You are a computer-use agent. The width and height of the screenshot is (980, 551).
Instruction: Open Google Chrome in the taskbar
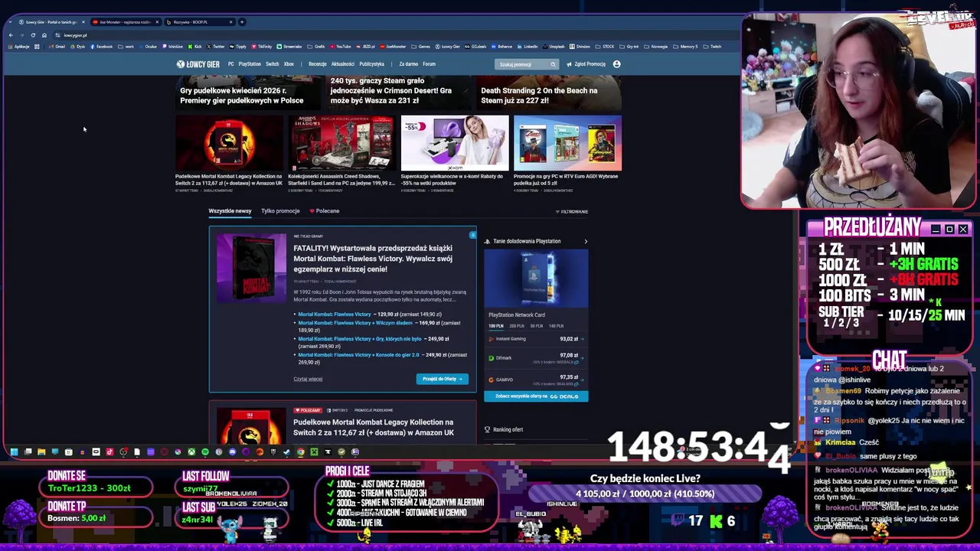(301, 452)
